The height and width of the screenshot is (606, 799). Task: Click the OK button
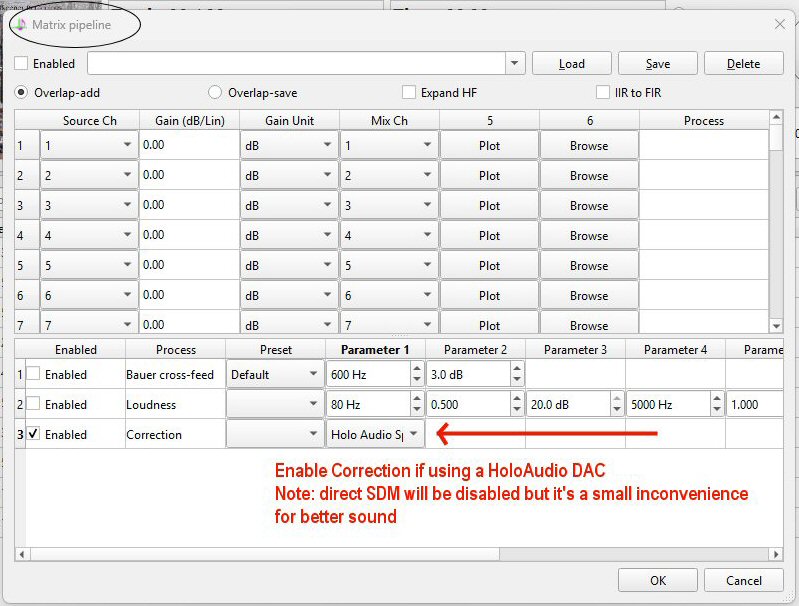[x=657, y=580]
